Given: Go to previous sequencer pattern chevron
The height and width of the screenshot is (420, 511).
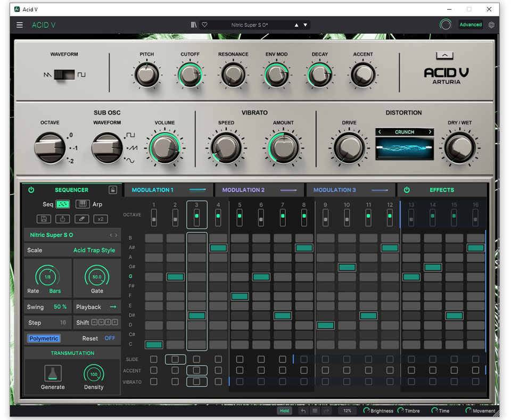Looking at the screenshot, I should click(x=111, y=235).
